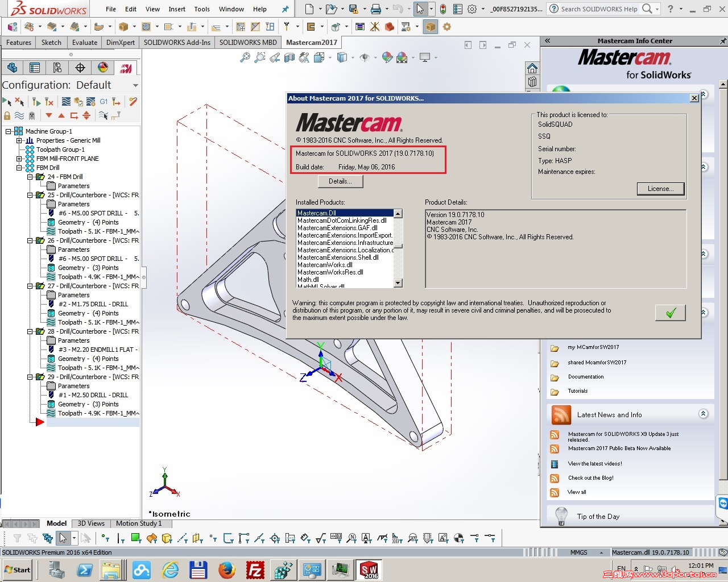This screenshot has width=728, height=582.
Task: Return to the Previous View
Action: pyautogui.click(x=275, y=57)
